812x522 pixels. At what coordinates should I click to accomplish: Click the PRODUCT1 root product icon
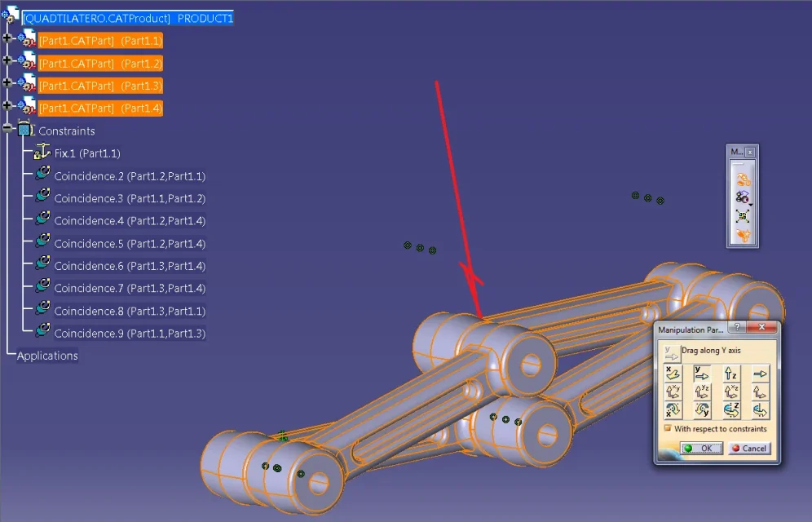(x=11, y=15)
